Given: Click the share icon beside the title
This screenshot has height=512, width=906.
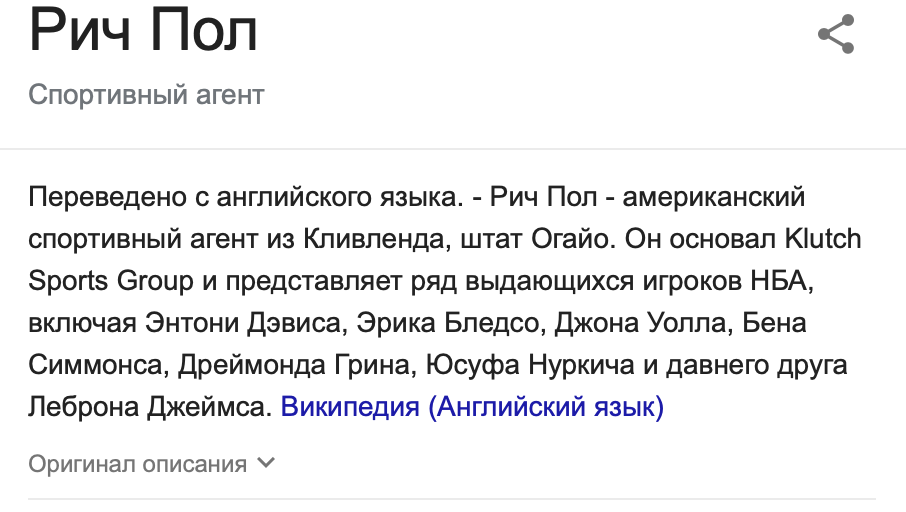Looking at the screenshot, I should [x=836, y=34].
